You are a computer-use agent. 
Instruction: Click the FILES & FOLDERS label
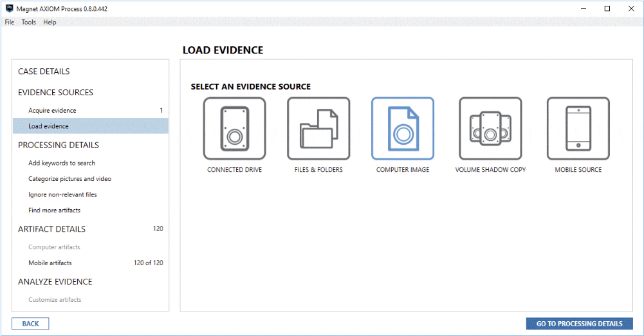coord(318,170)
